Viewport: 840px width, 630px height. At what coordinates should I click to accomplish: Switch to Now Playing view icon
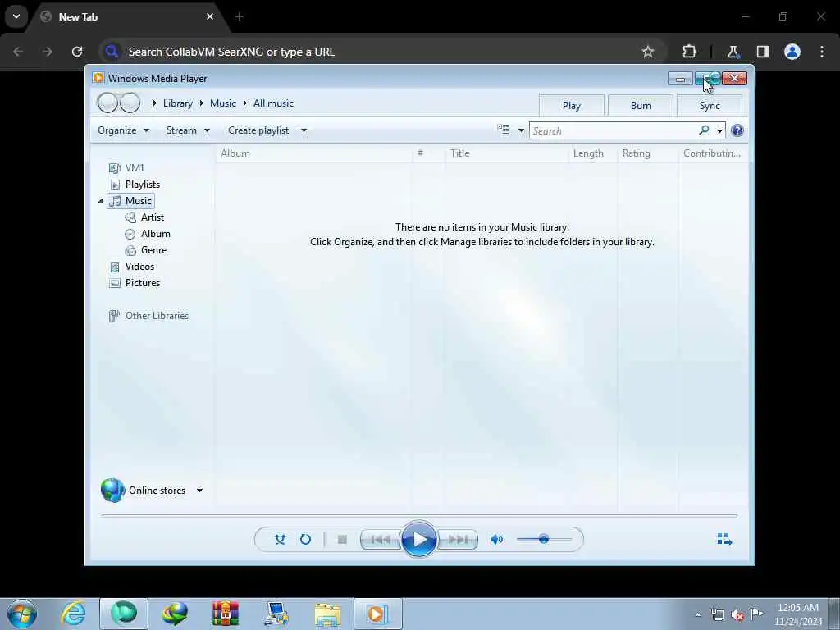pyautogui.click(x=724, y=539)
